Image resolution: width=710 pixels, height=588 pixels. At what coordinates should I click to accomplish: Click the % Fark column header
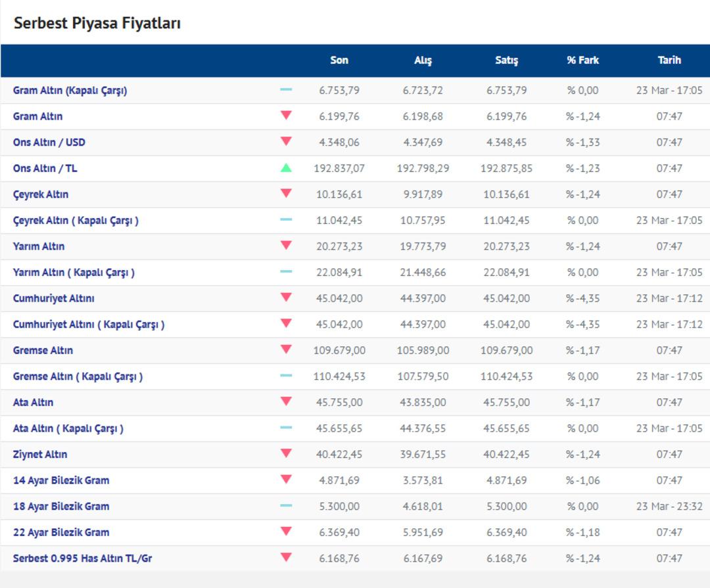pyautogui.click(x=582, y=60)
